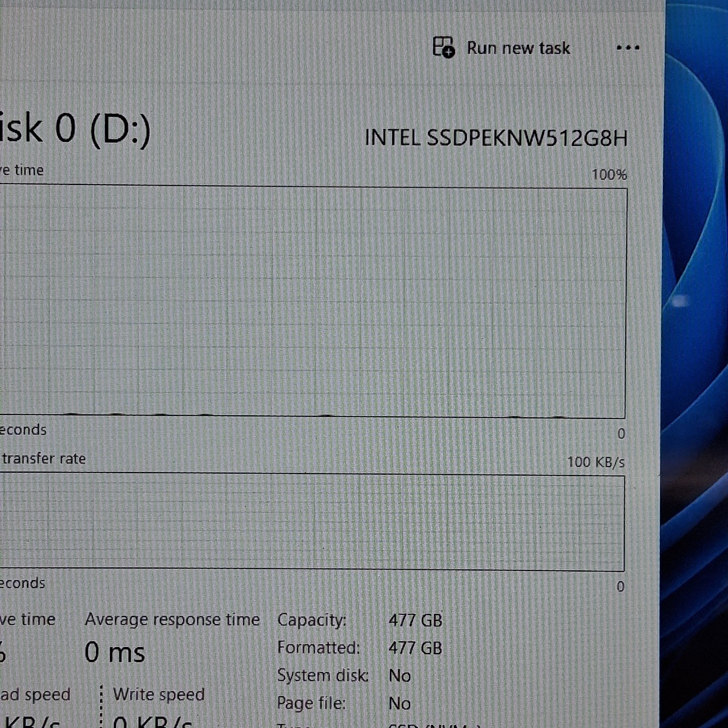Open the three-dot more options menu

click(628, 47)
